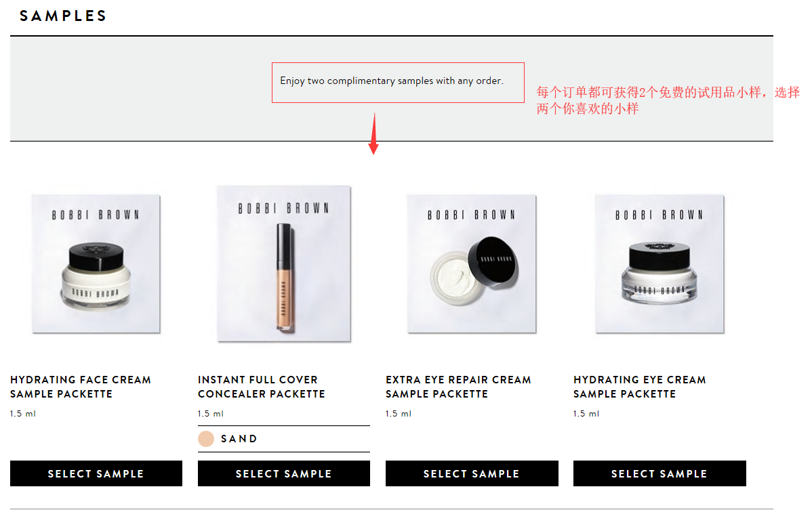Click the complimentary samples message box
Image resolution: width=812 pixels, height=510 pixels.
pos(399,83)
